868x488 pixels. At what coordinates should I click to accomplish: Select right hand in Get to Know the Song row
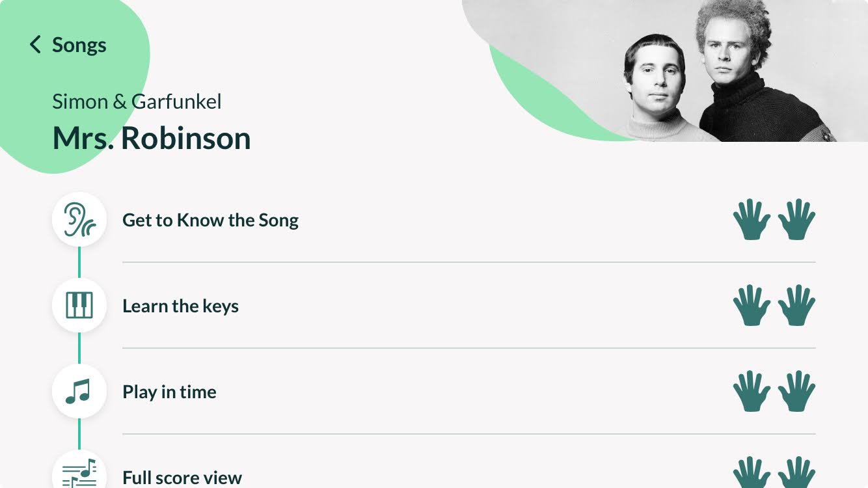(796, 219)
